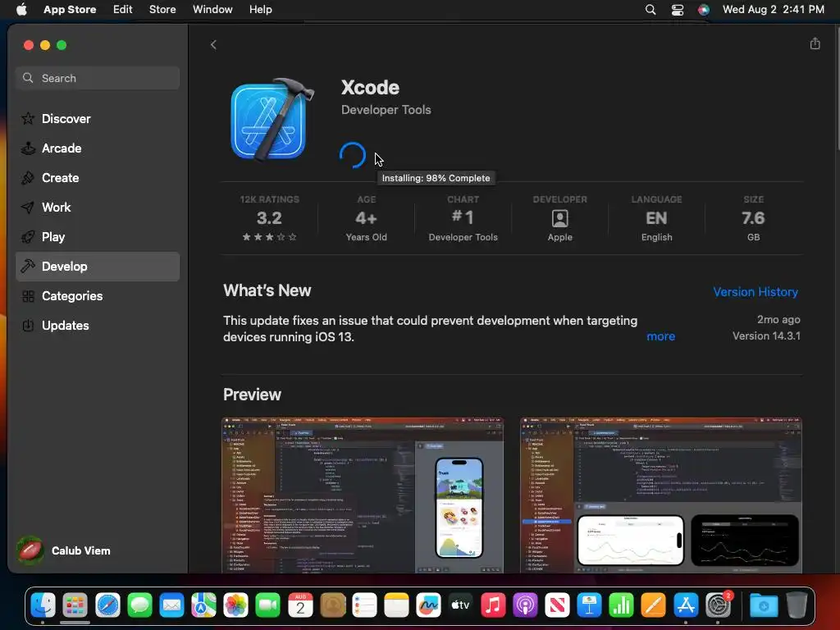The image size is (840, 630).
Task: Expand What's New text with more
Action: pyautogui.click(x=660, y=336)
